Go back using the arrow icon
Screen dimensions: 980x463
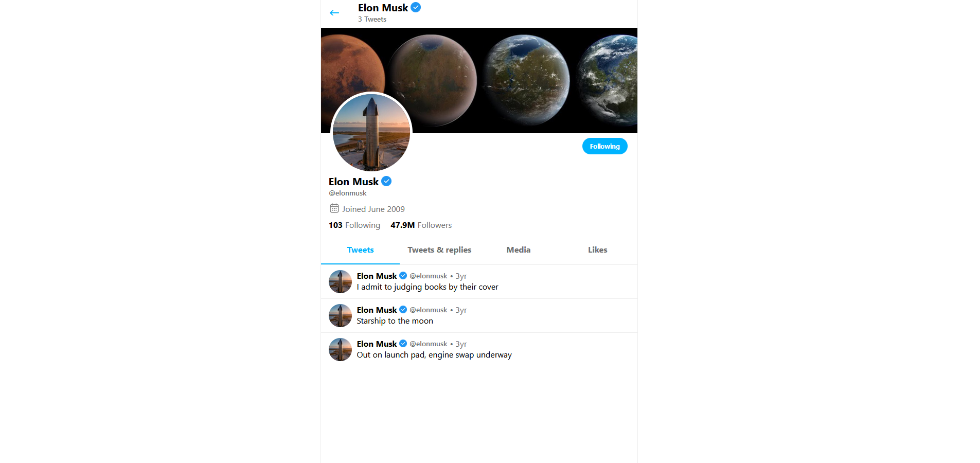click(x=334, y=13)
